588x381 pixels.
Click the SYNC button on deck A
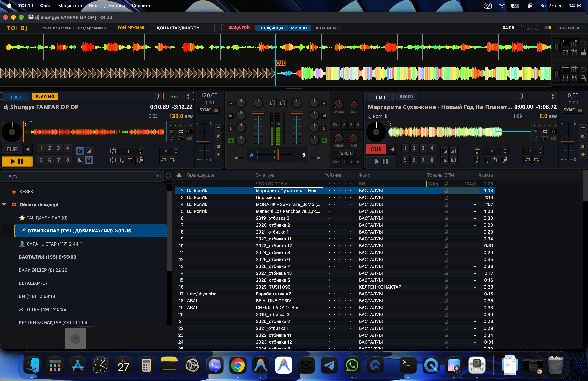click(205, 110)
